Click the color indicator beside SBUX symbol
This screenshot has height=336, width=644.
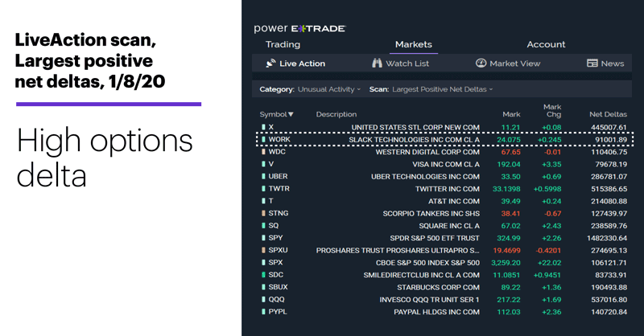[263, 287]
